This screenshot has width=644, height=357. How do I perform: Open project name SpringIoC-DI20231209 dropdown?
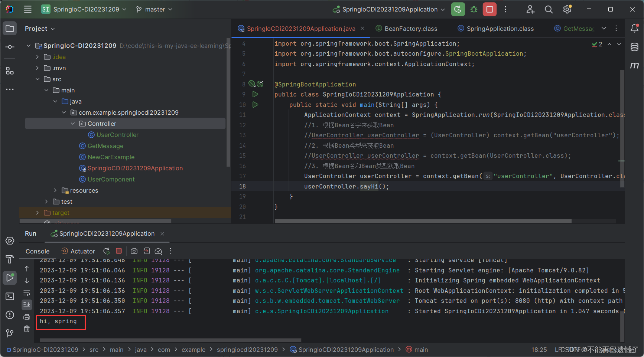tap(84, 9)
